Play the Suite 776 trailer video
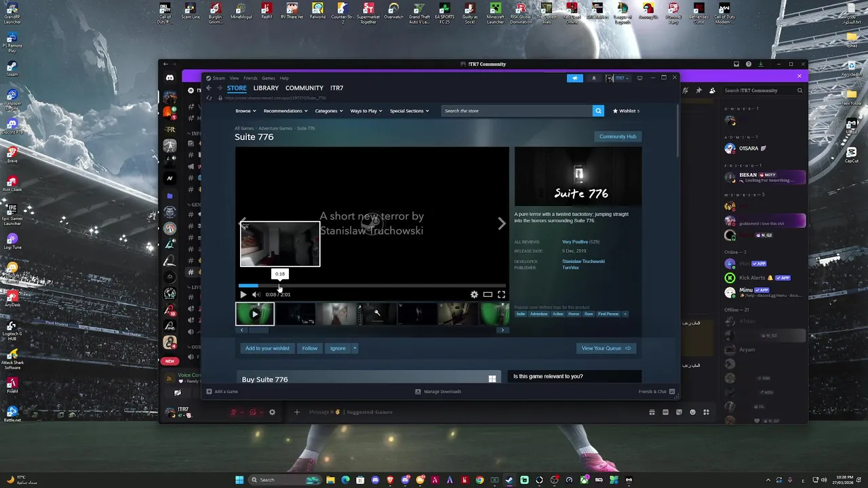 (x=243, y=294)
